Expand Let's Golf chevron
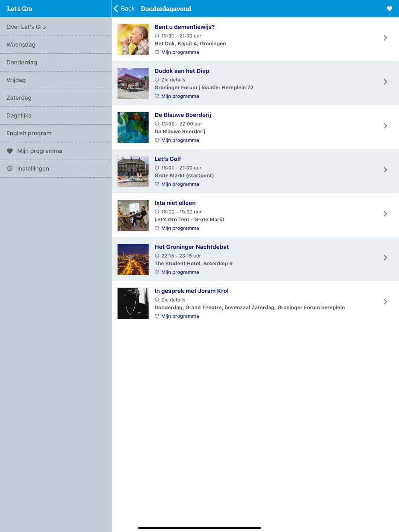399x532 pixels. pyautogui.click(x=385, y=170)
